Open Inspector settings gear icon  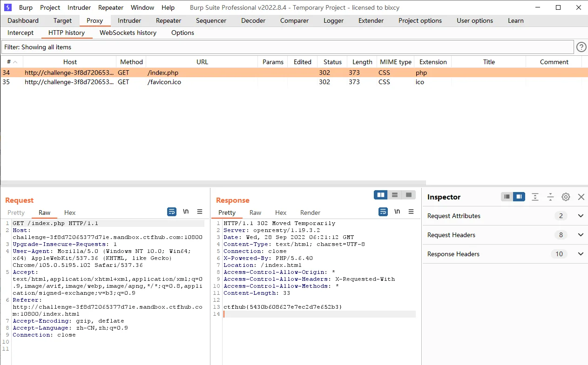point(566,197)
